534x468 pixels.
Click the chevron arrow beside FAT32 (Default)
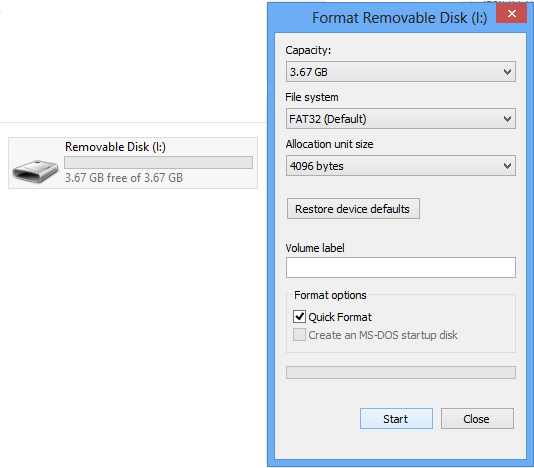pos(507,119)
